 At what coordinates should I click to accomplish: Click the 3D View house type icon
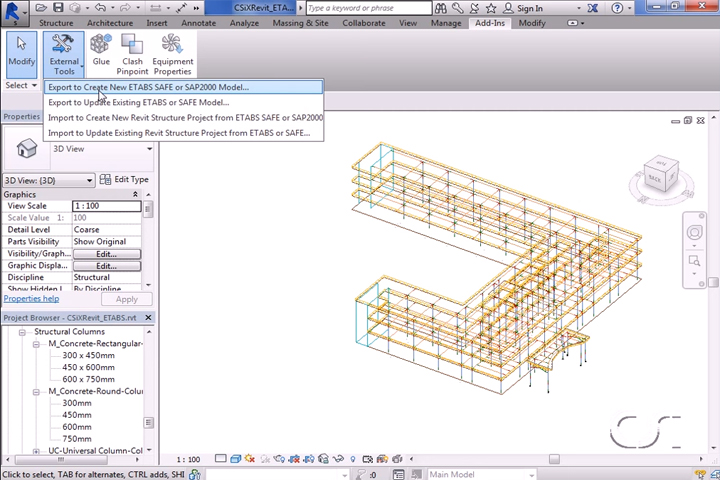[26, 149]
